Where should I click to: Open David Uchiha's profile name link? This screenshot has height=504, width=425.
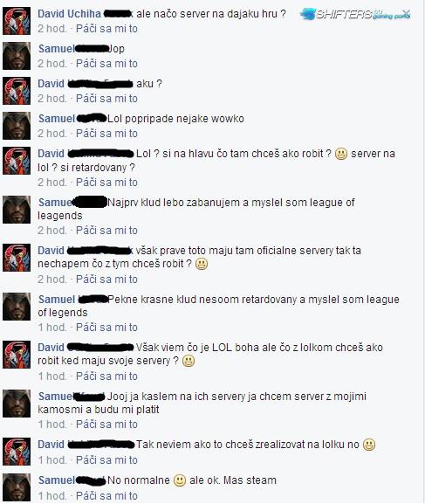click(70, 14)
